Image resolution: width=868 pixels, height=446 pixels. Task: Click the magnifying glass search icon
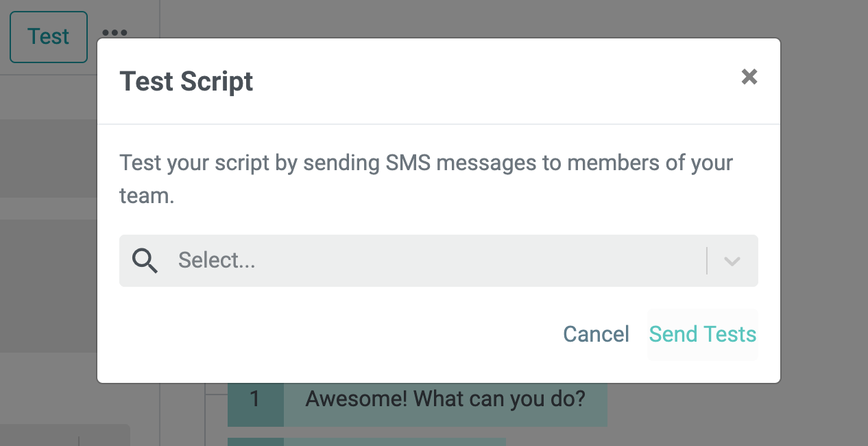(x=145, y=261)
